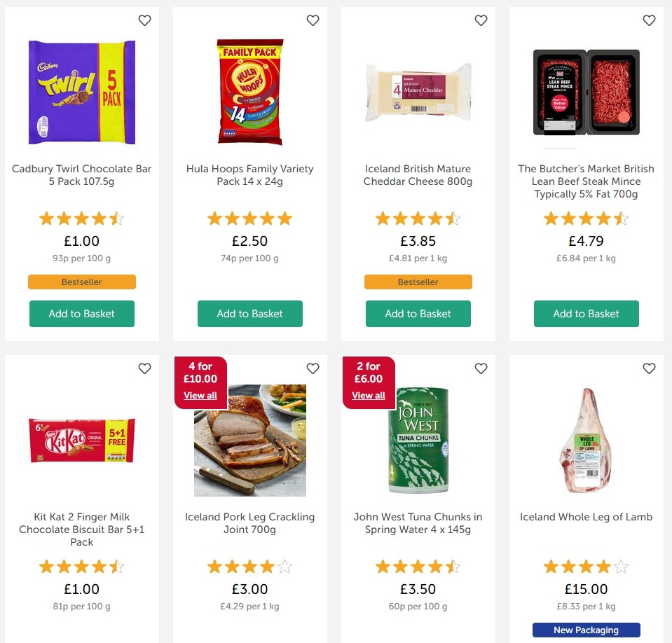The height and width of the screenshot is (643, 672).
Task: Add John West Tuna Chunks to wishlist
Action: (481, 368)
